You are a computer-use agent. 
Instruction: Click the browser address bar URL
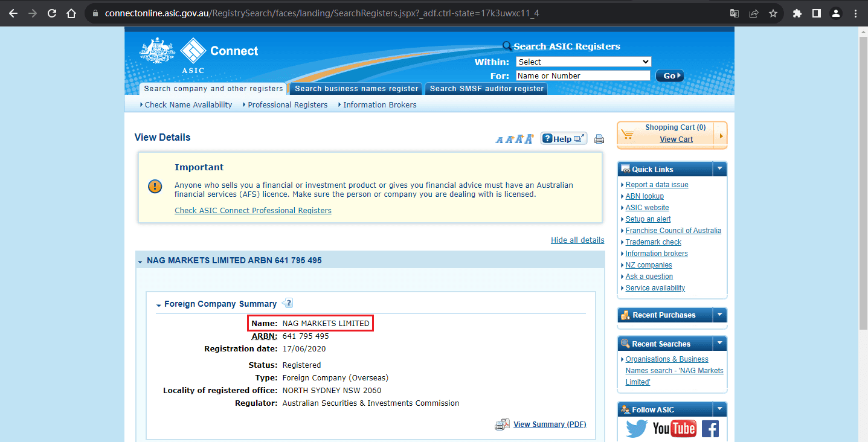point(322,13)
